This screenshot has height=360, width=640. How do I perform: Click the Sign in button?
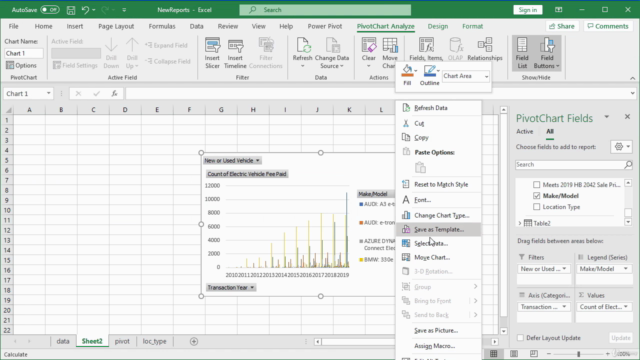[x=528, y=10]
